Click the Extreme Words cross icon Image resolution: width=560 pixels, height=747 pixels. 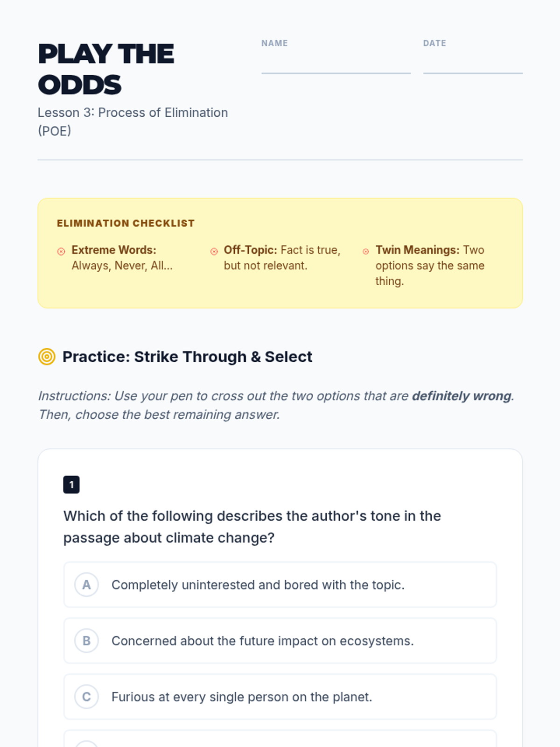click(x=61, y=252)
